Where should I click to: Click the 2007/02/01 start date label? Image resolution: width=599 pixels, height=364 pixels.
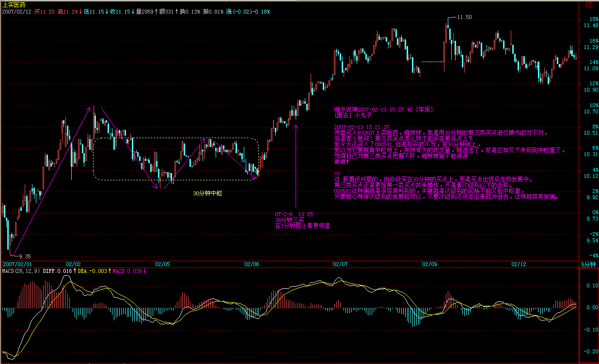click(x=16, y=264)
